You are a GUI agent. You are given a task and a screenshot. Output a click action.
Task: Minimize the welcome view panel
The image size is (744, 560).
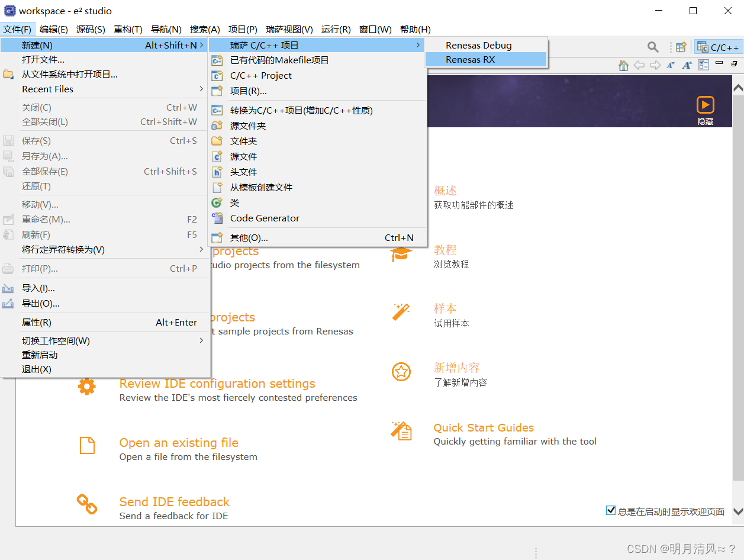click(719, 63)
